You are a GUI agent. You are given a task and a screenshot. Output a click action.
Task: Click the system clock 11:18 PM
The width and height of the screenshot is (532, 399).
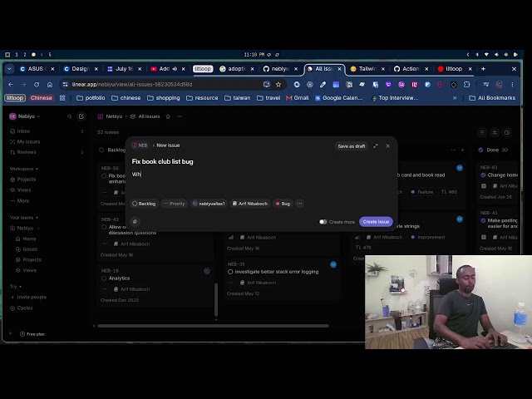[254, 55]
